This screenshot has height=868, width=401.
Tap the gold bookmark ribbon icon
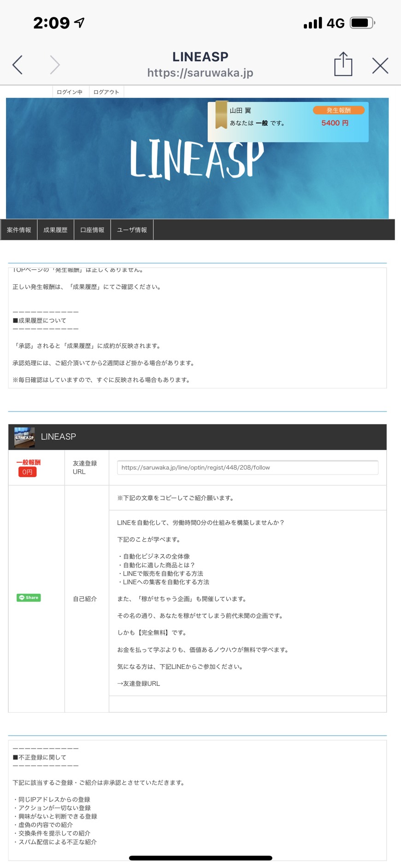coord(222,115)
